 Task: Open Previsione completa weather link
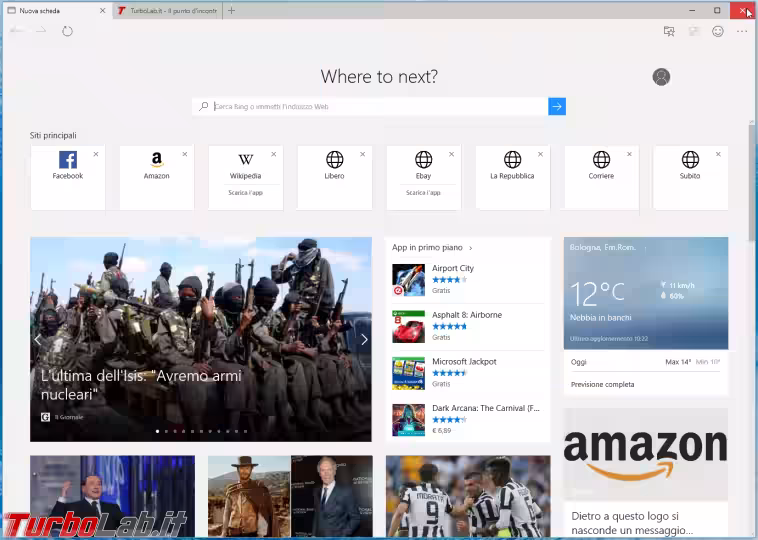[602, 384]
